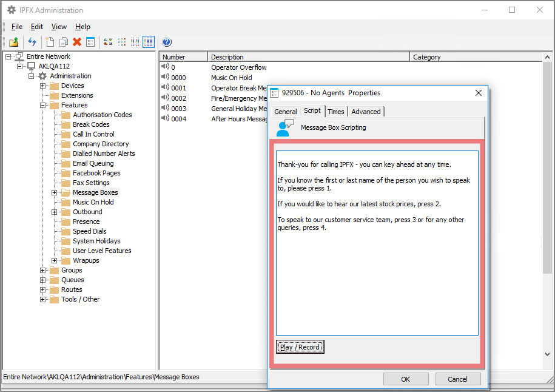Click the Play / Record button
The image size is (555, 392).
coord(300,347)
